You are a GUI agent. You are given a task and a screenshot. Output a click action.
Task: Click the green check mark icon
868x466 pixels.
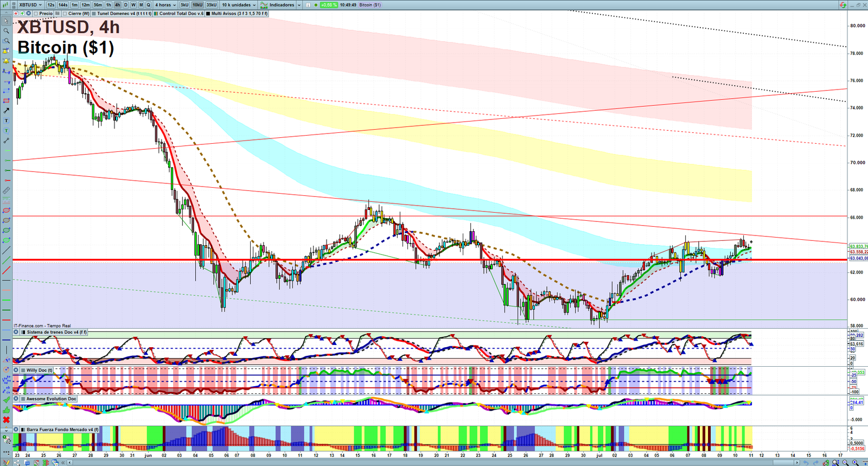7,400
